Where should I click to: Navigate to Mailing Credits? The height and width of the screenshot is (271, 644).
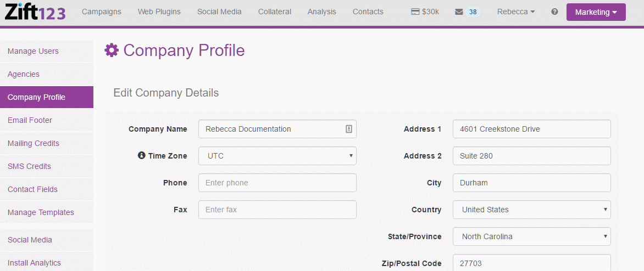pyautogui.click(x=34, y=143)
